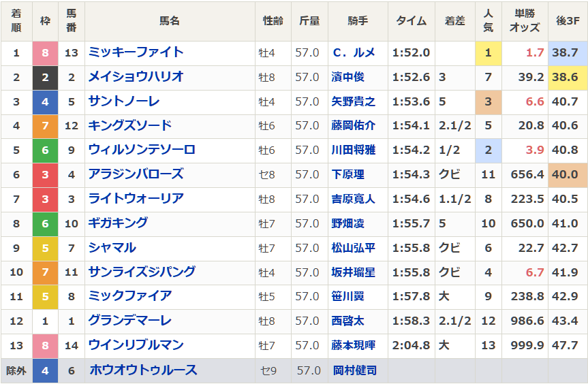Open キングズソード horse page
The image size is (588, 384).
129,125
